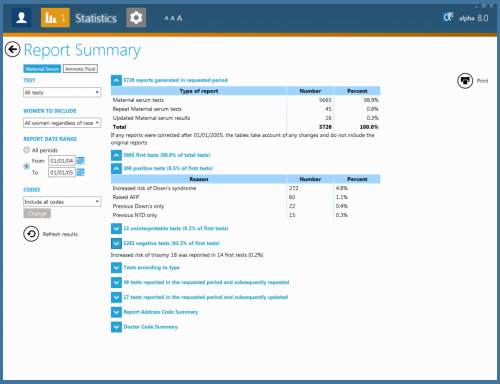The width and height of the screenshot is (500, 384).
Task: Expand Doctor Code Summary section
Action: tap(116, 327)
